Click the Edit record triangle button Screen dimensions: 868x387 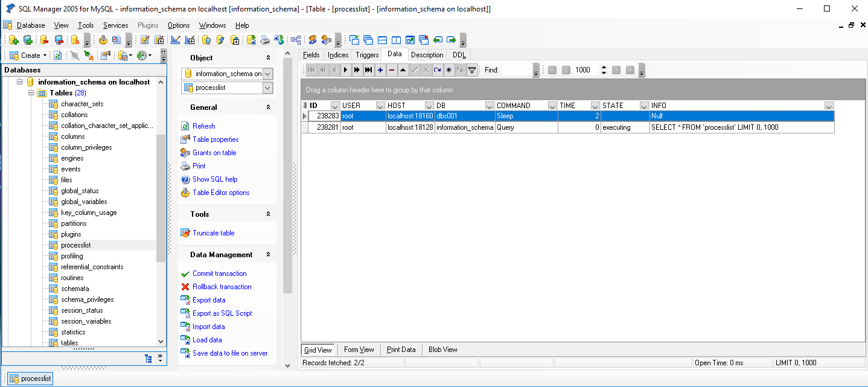tap(403, 70)
